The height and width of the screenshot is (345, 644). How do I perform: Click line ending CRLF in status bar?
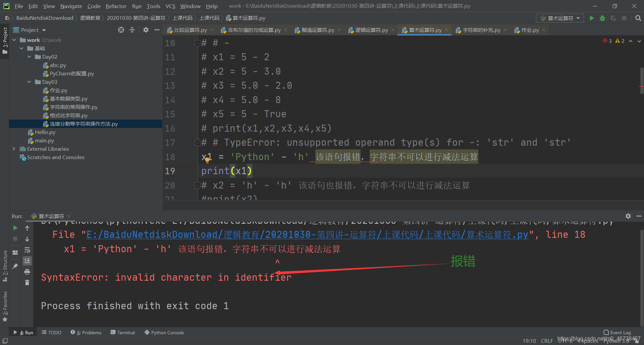(x=547, y=341)
